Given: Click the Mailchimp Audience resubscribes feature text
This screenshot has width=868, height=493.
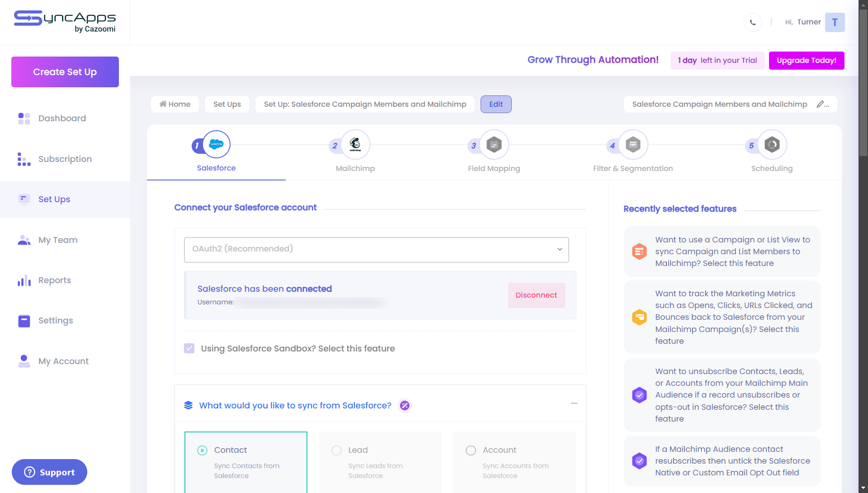Looking at the screenshot, I should tap(732, 461).
